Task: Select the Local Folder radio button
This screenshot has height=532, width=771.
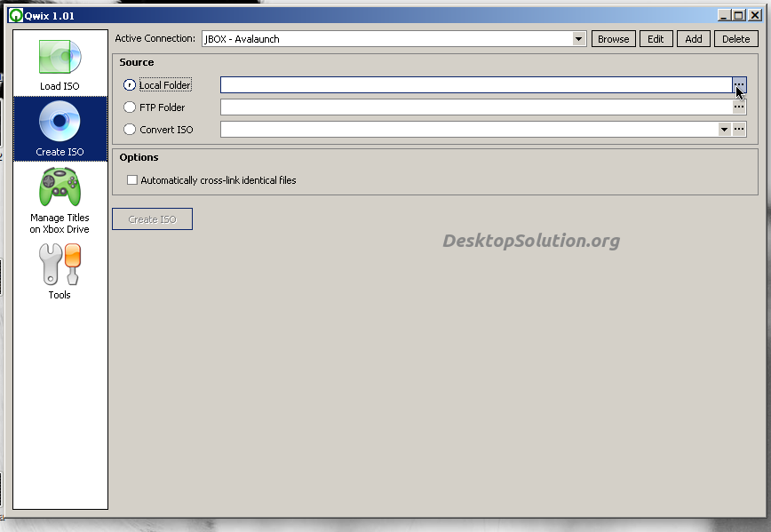Action: pyautogui.click(x=130, y=85)
